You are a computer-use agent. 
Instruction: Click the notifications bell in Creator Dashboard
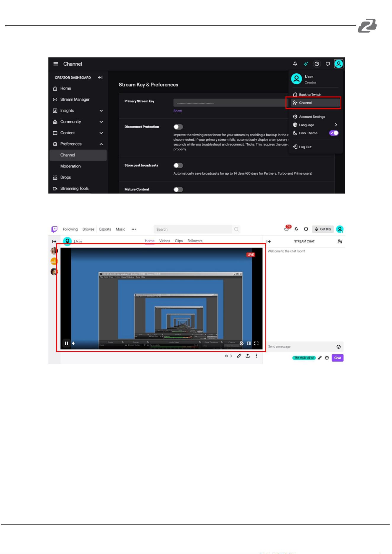coord(295,64)
